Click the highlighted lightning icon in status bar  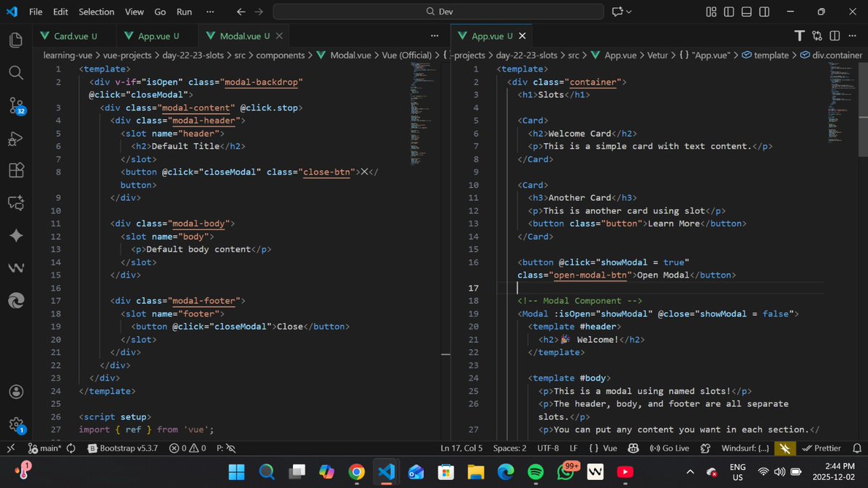tap(784, 448)
